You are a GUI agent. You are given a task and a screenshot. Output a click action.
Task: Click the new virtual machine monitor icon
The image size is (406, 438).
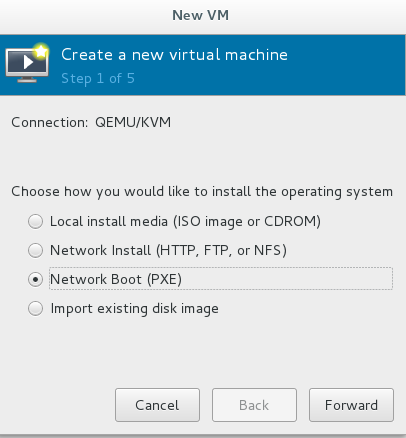tap(27, 63)
